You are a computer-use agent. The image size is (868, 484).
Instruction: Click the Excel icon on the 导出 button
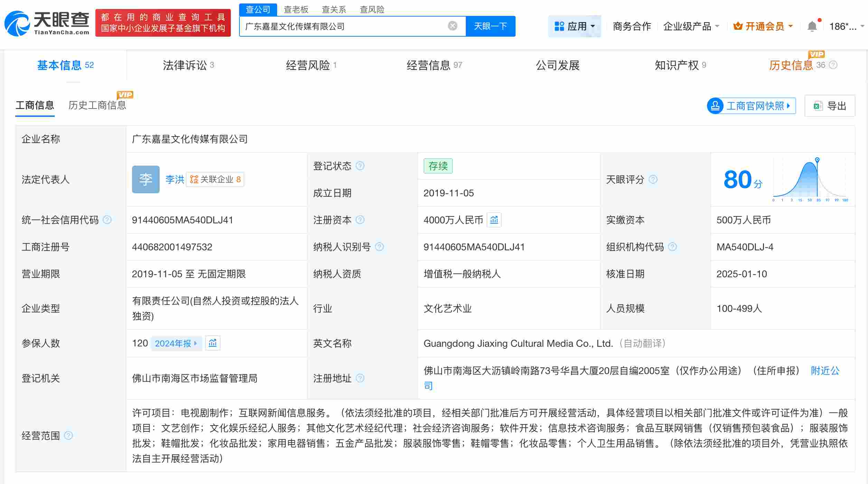click(x=818, y=106)
